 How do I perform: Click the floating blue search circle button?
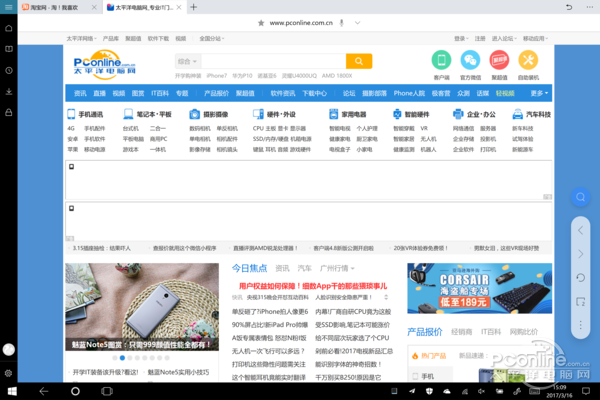pyautogui.click(x=580, y=197)
